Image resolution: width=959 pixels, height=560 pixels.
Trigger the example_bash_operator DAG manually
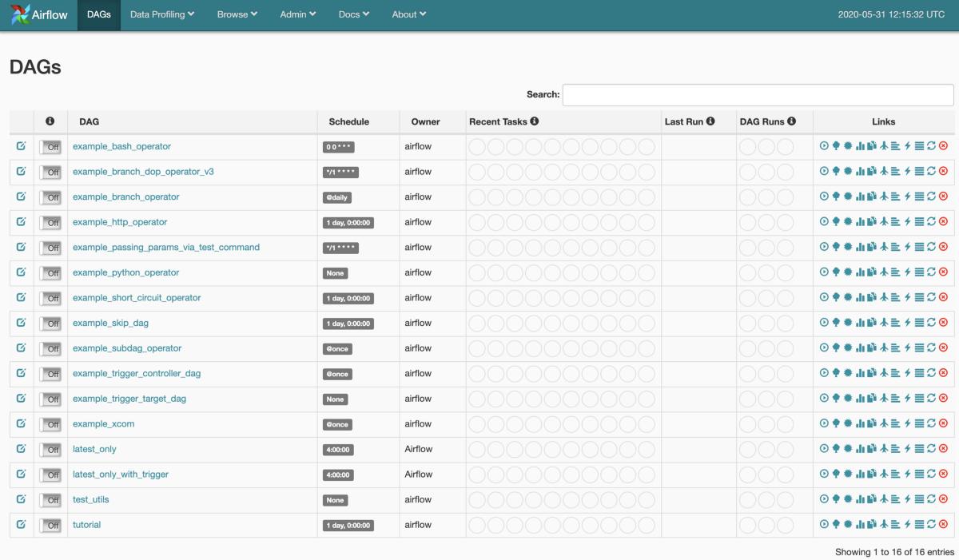coord(823,147)
